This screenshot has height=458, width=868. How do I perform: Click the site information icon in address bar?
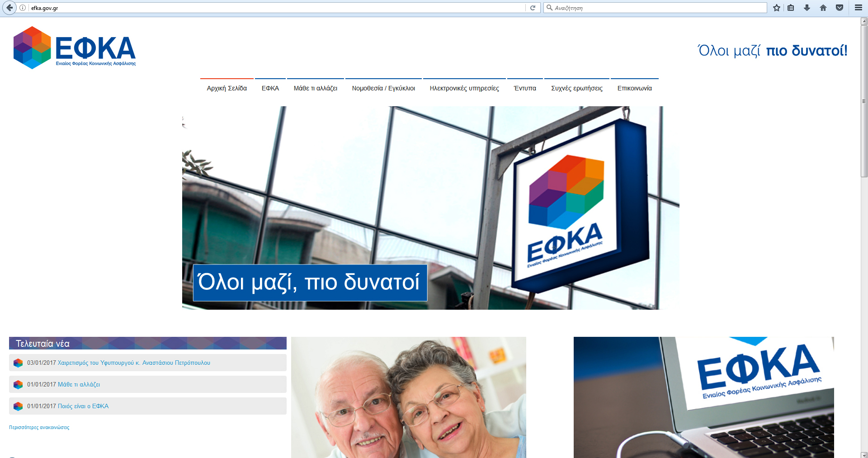(23, 8)
